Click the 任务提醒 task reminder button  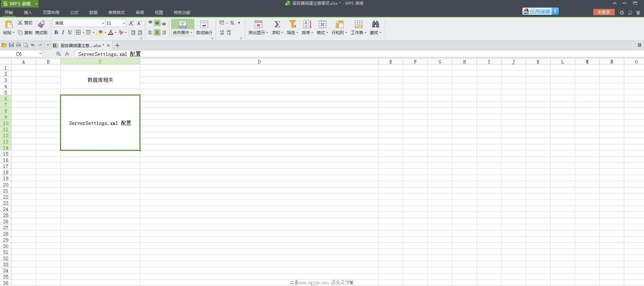[540, 11]
